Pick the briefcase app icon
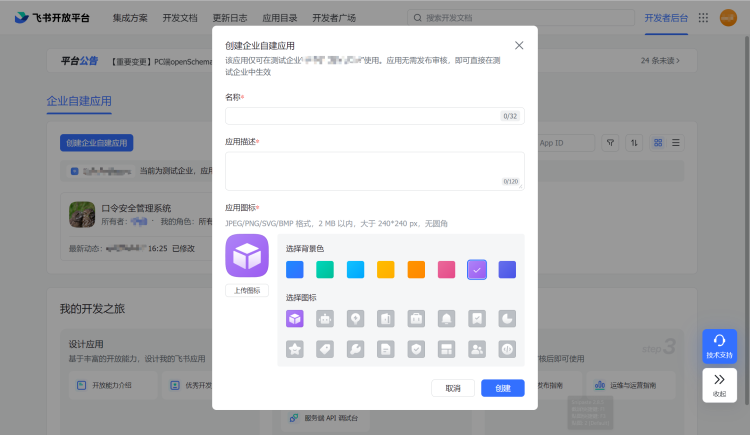The width and height of the screenshot is (750, 435). pyautogui.click(x=416, y=319)
